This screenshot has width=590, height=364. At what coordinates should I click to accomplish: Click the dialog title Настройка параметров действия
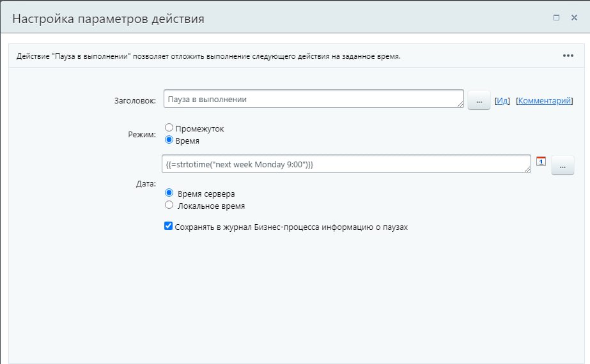point(109,19)
